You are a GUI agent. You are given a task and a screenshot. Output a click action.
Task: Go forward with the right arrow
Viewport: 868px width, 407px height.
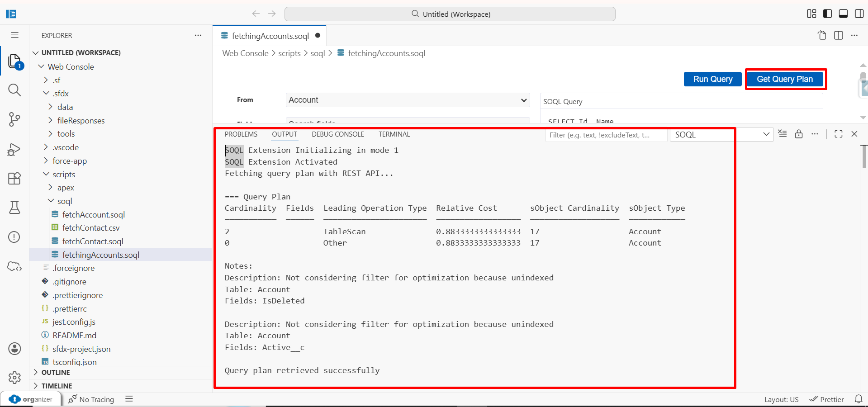tap(272, 14)
